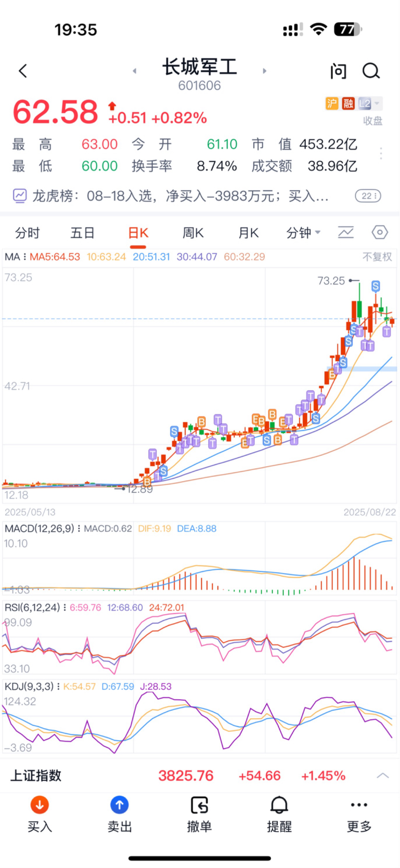Tap the S marker at the 73.25 peak

point(376,286)
